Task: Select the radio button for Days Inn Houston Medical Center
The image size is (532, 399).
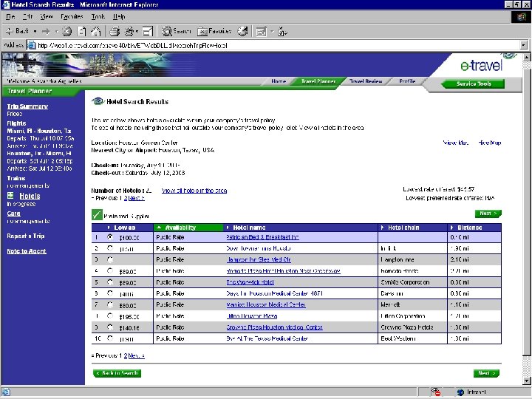Action: (110, 293)
